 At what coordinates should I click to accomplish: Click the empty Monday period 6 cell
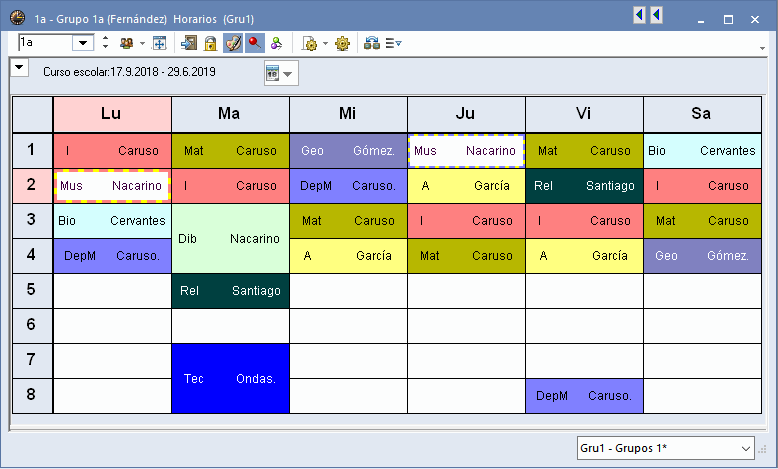[112, 326]
